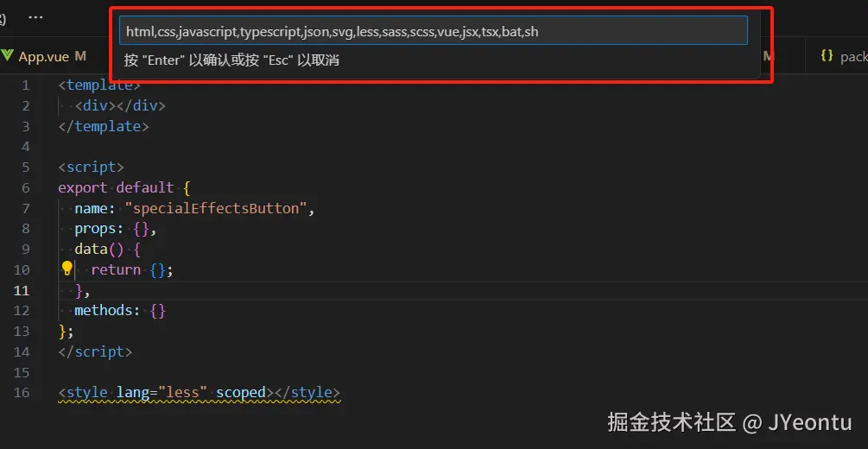Click the "scoped" attribute in style tag

241,393
